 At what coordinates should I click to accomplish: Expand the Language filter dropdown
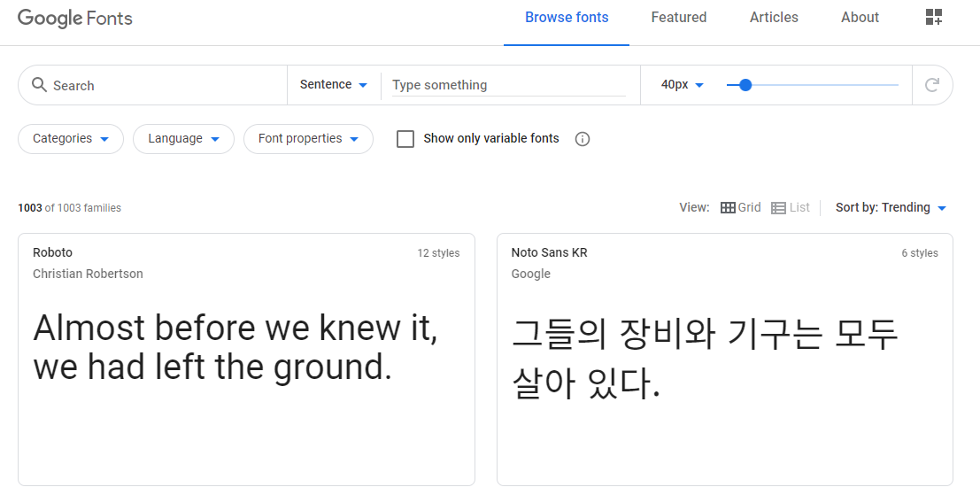[183, 139]
